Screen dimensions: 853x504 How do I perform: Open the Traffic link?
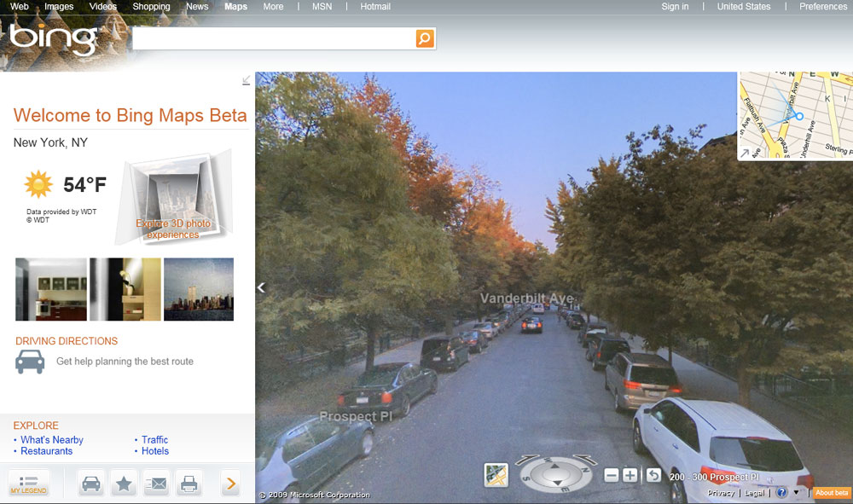point(154,440)
